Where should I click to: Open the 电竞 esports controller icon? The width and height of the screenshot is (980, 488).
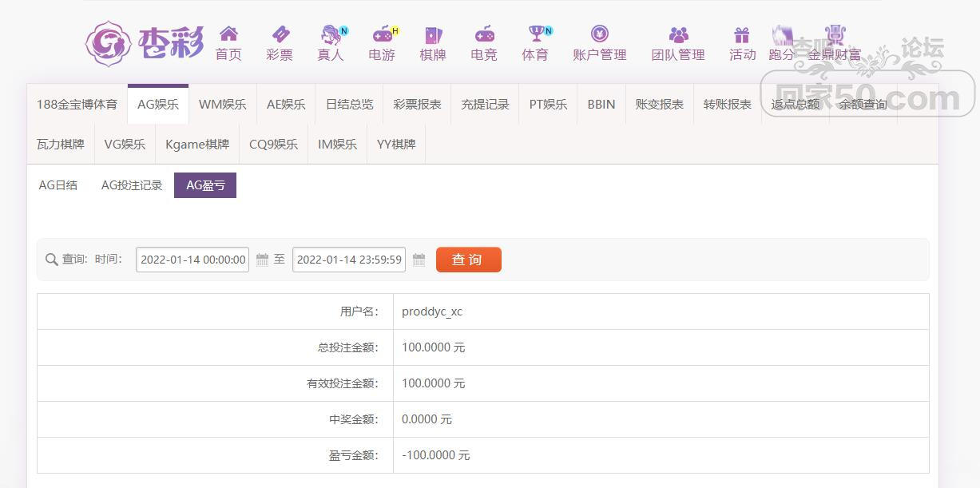click(x=484, y=34)
